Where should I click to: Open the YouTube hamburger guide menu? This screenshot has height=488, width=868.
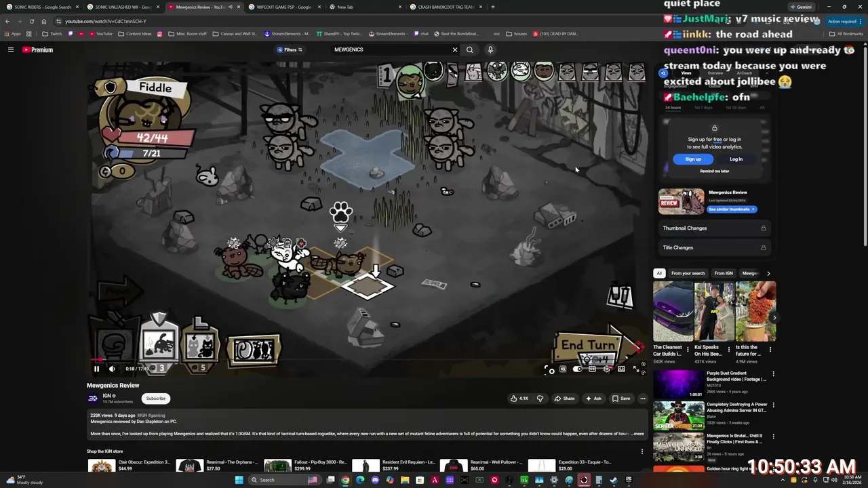pyautogui.click(x=11, y=49)
